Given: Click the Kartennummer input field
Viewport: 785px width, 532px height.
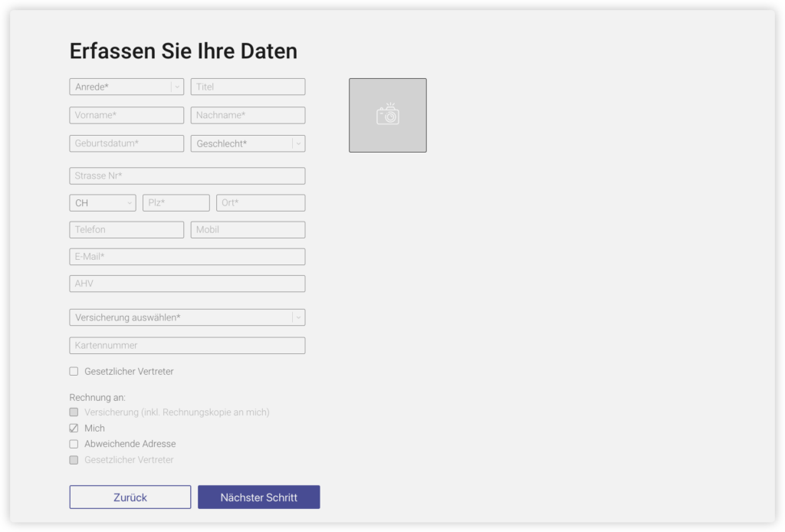Looking at the screenshot, I should point(187,346).
